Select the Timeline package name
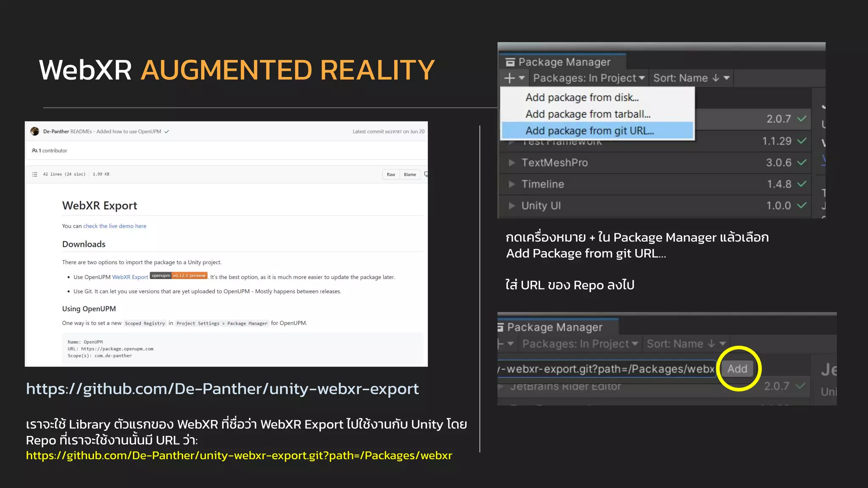Screen dimensions: 868x488 pos(542,184)
